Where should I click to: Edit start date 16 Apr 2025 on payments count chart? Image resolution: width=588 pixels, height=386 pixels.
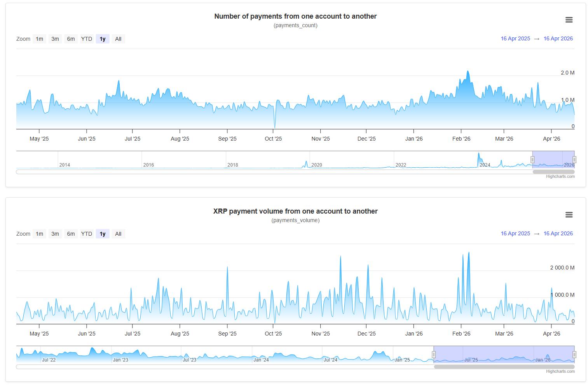[x=515, y=38]
